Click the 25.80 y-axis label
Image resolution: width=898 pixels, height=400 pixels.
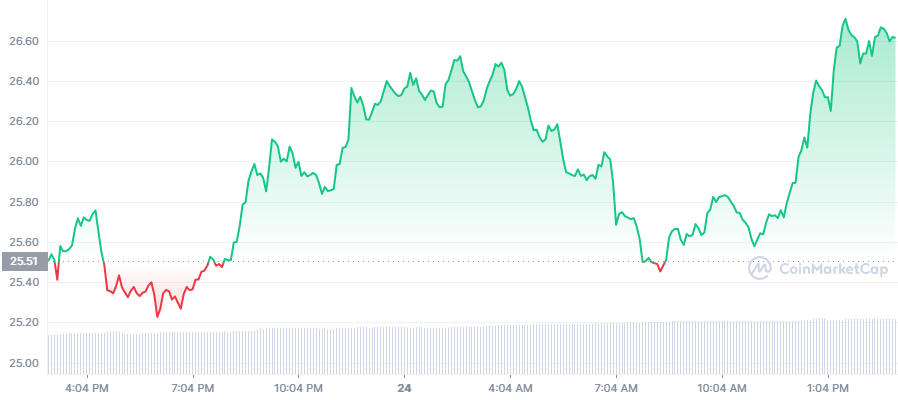pos(22,202)
